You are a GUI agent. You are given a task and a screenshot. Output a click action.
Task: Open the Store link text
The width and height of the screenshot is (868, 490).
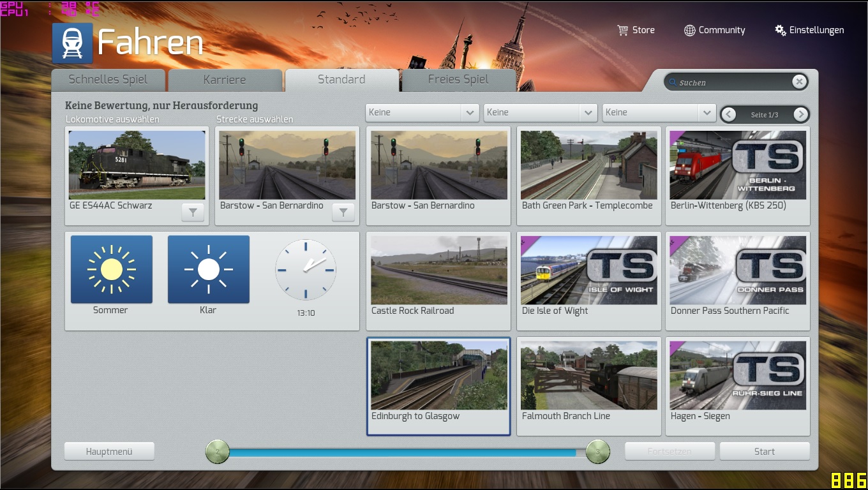pos(643,30)
